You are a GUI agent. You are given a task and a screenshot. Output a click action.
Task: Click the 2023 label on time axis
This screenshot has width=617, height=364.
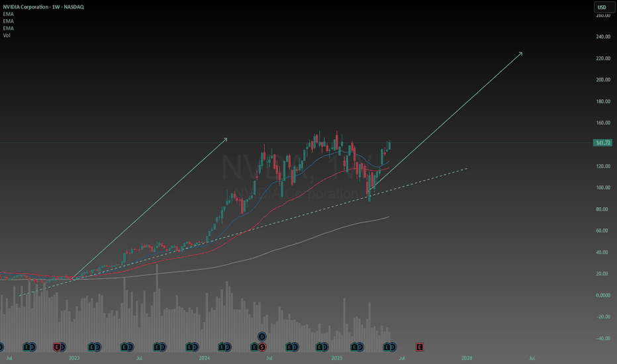[x=74, y=358]
